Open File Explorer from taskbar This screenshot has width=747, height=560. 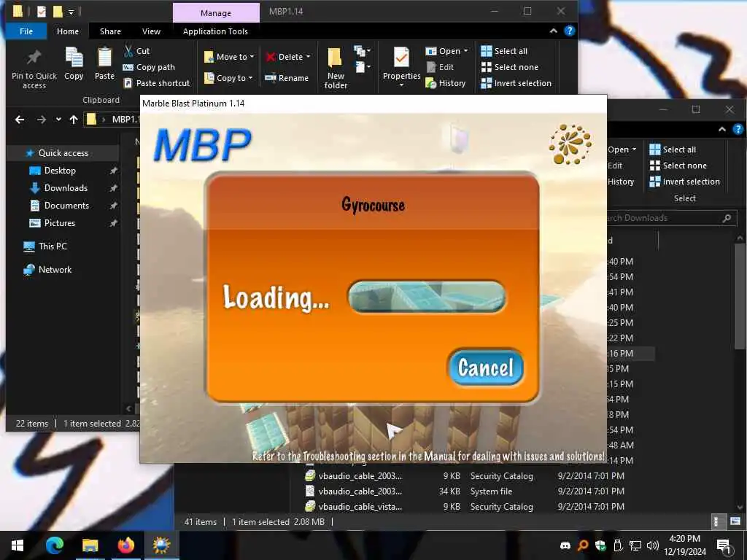pyautogui.click(x=90, y=545)
